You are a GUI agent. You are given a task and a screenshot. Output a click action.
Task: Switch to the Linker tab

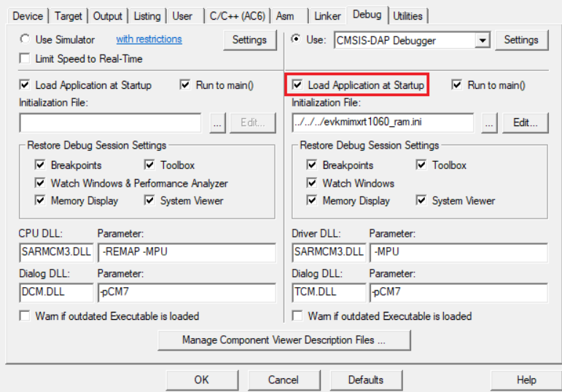tap(327, 15)
